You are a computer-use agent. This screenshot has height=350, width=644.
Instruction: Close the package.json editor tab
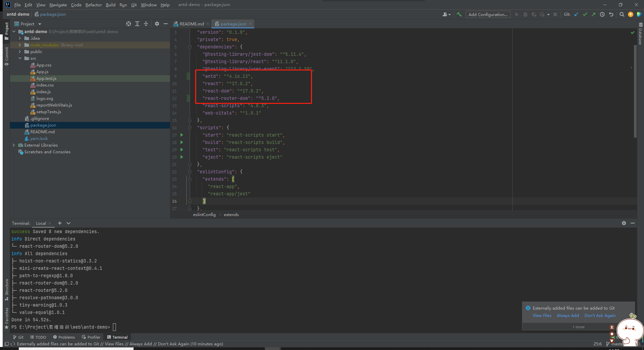point(250,24)
